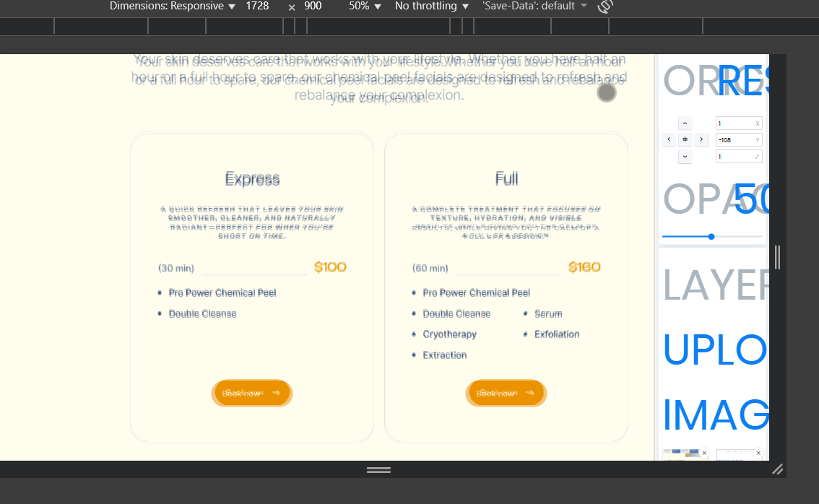Viewport: 819px width, 504px height.
Task: Click the (60 min) duration label
Action: point(430,269)
